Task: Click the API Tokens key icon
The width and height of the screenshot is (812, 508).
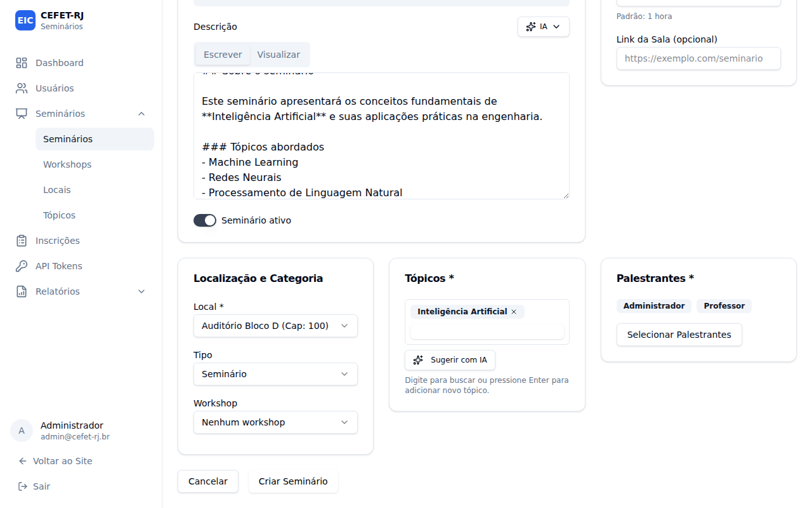Action: [22, 266]
